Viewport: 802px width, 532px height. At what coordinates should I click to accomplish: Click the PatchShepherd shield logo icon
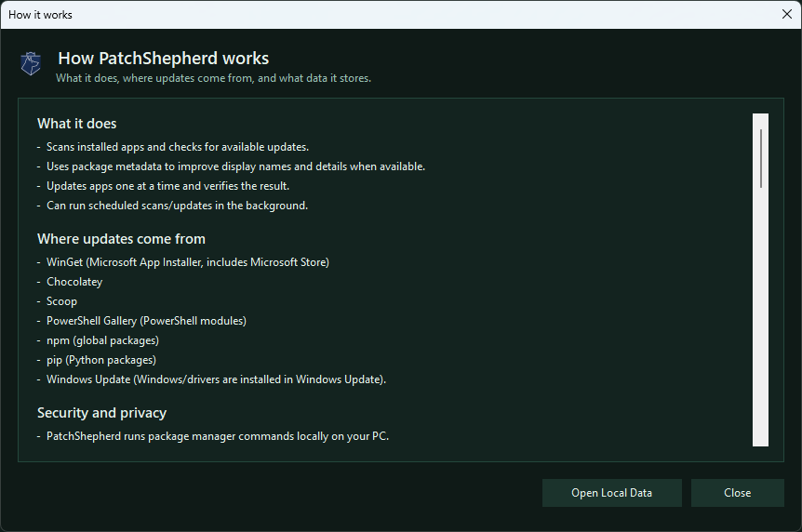point(31,64)
